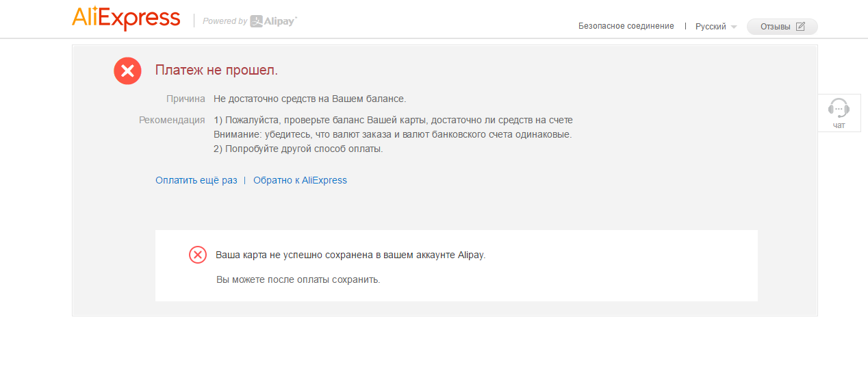
Task: Click the Ваша карта не успешно сохранена message
Action: 350,255
